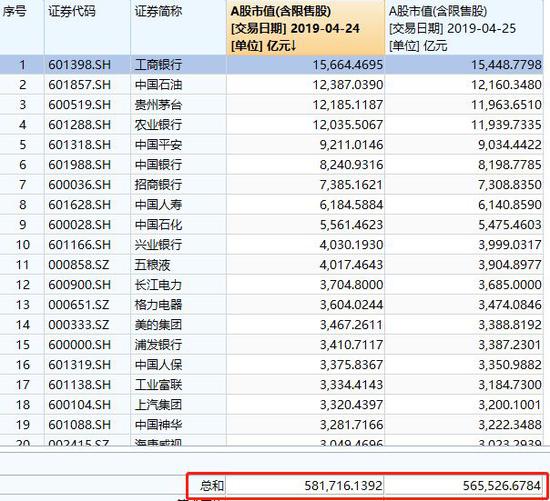Select stock code 600900.SH

pyautogui.click(x=80, y=285)
